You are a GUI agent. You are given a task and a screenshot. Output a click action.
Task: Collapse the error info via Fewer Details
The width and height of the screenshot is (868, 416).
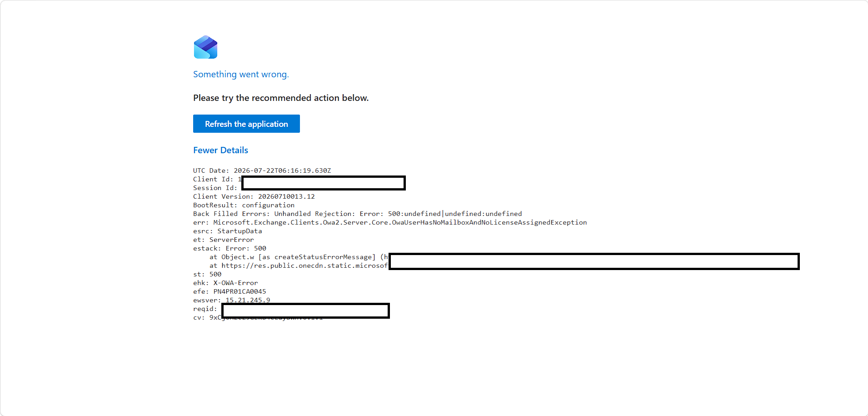coord(220,150)
